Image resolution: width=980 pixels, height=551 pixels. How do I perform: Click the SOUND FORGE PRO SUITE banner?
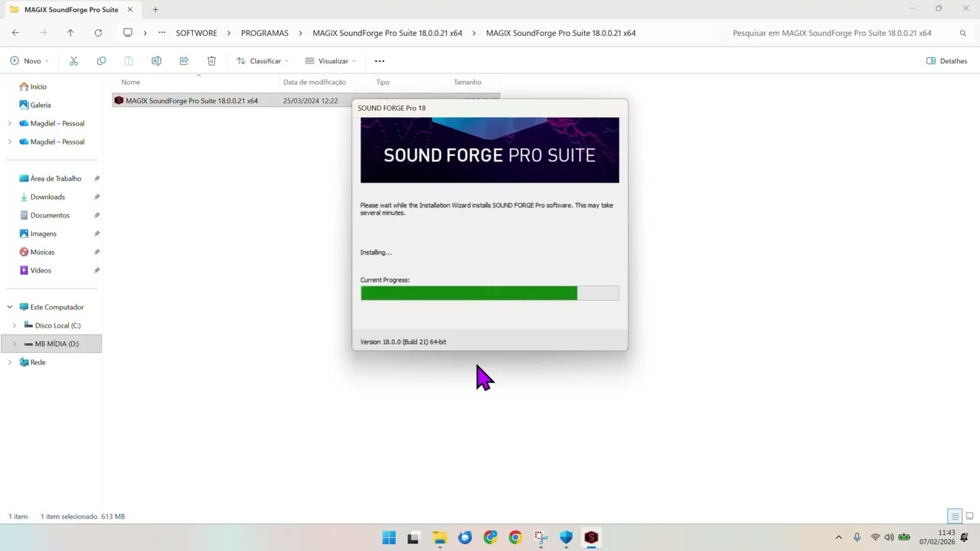[489, 150]
